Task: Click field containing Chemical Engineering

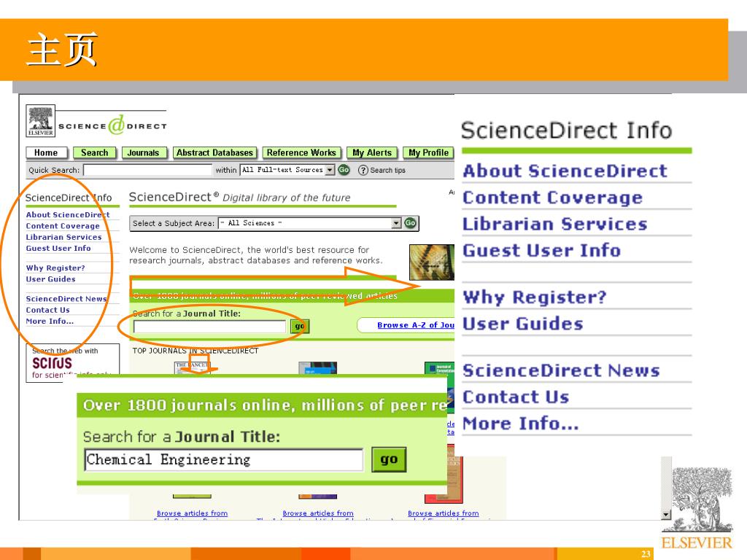Action: point(223,459)
